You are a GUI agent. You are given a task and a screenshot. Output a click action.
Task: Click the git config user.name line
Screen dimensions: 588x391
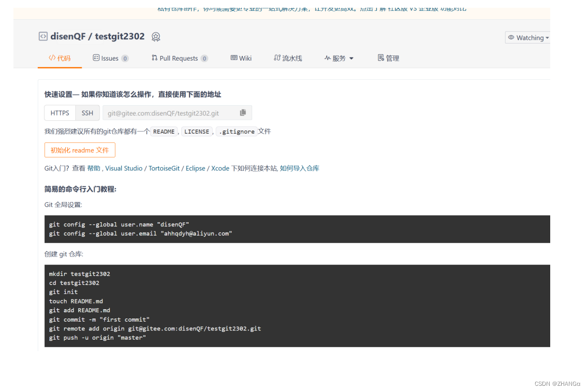pos(119,224)
